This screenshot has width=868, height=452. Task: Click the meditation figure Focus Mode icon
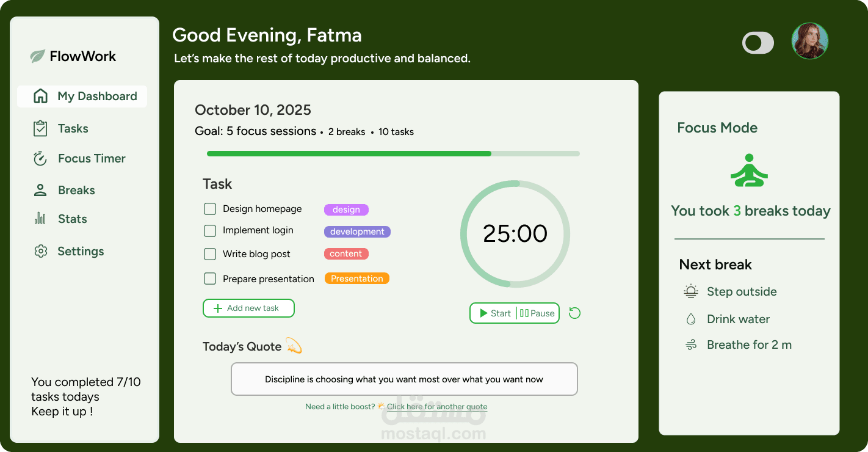749,170
